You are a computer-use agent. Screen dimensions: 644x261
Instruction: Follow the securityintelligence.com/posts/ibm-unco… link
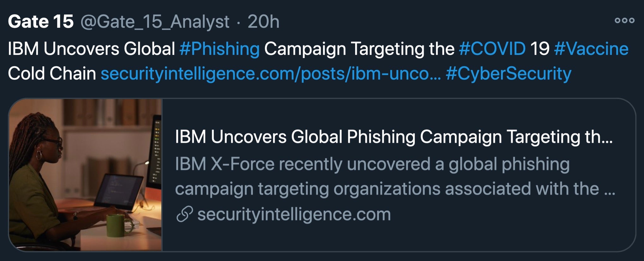[x=271, y=74]
